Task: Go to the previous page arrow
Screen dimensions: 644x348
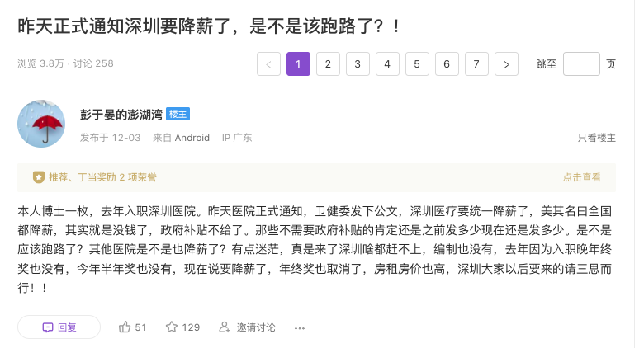Action: [x=268, y=63]
